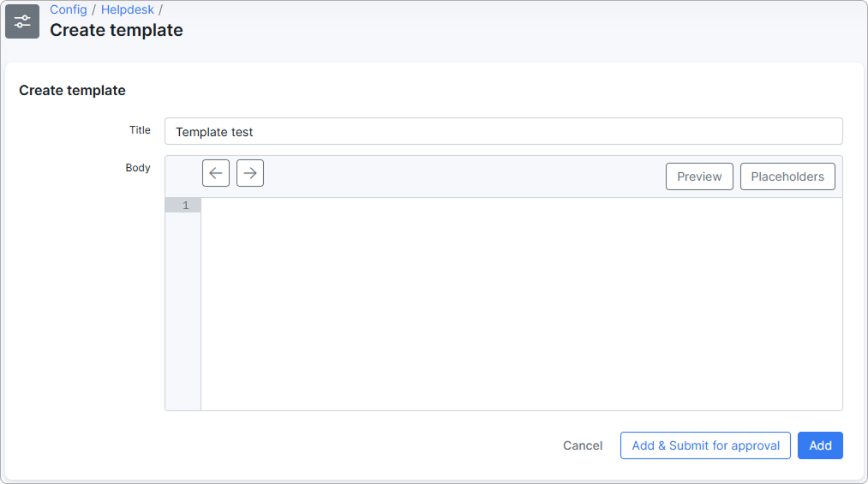Open the Placeholders list

(x=787, y=176)
